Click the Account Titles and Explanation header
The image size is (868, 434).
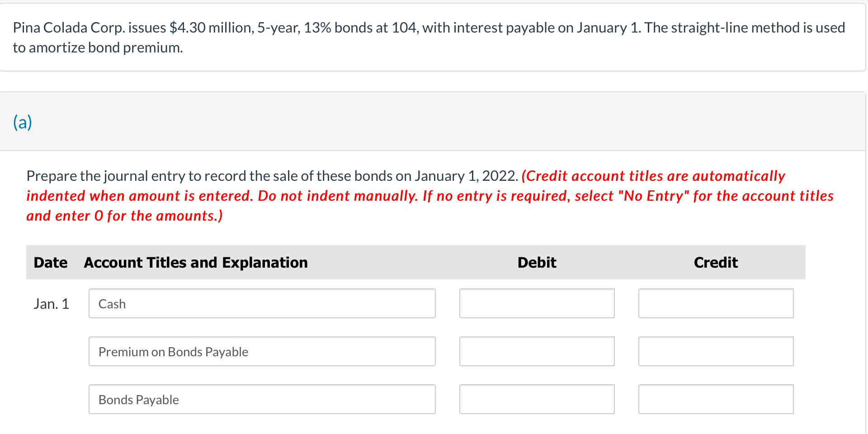(x=196, y=262)
